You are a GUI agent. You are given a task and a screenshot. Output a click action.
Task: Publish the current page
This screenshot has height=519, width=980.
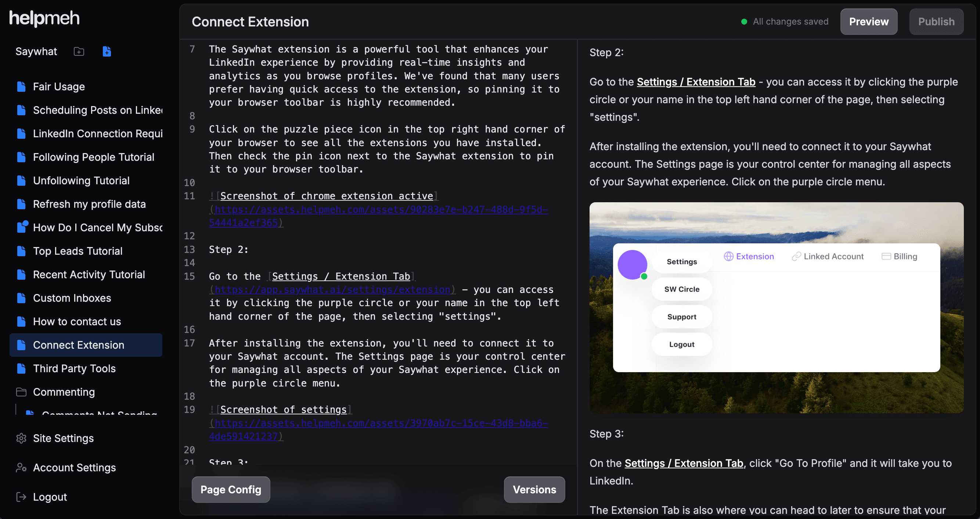[936, 22]
